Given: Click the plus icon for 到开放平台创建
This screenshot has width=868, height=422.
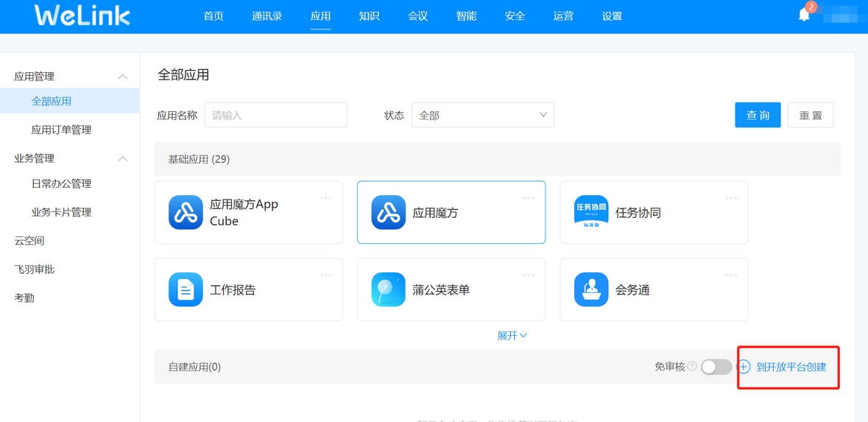Looking at the screenshot, I should click(744, 367).
